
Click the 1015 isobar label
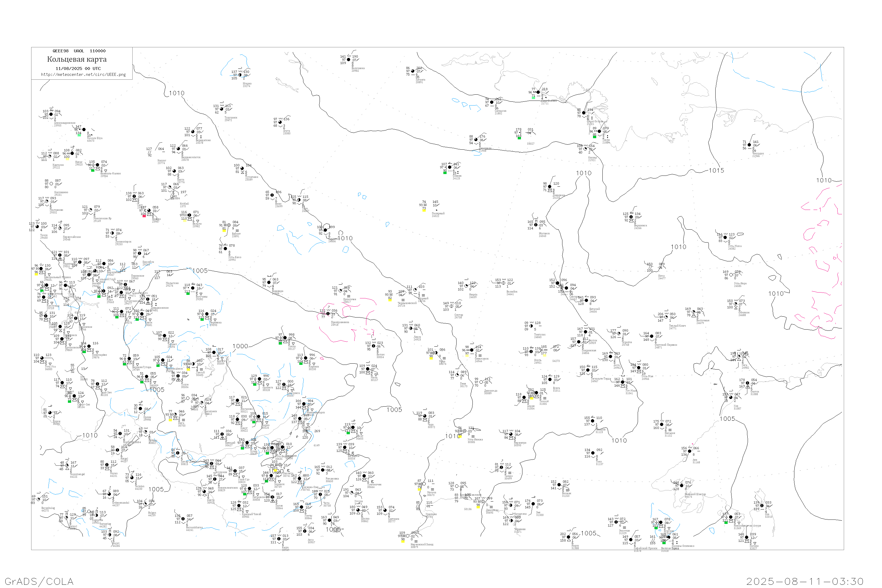pos(716,171)
